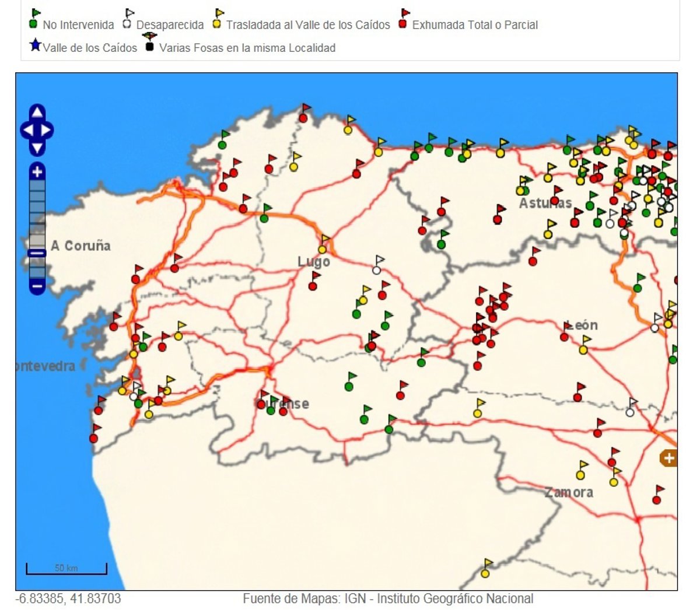
Task: Click 'Varias Fosas en la misma Localidad' legend entry
Action: (247, 48)
